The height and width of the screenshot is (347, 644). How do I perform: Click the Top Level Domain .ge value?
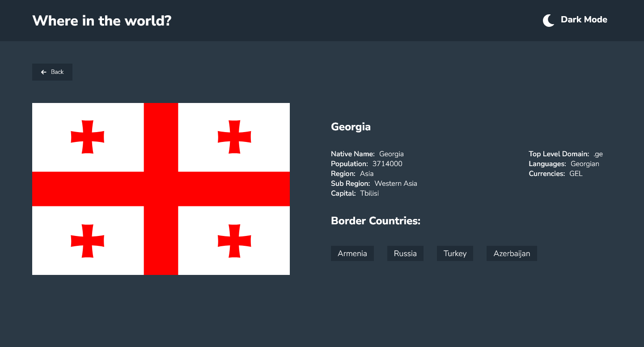coord(598,154)
